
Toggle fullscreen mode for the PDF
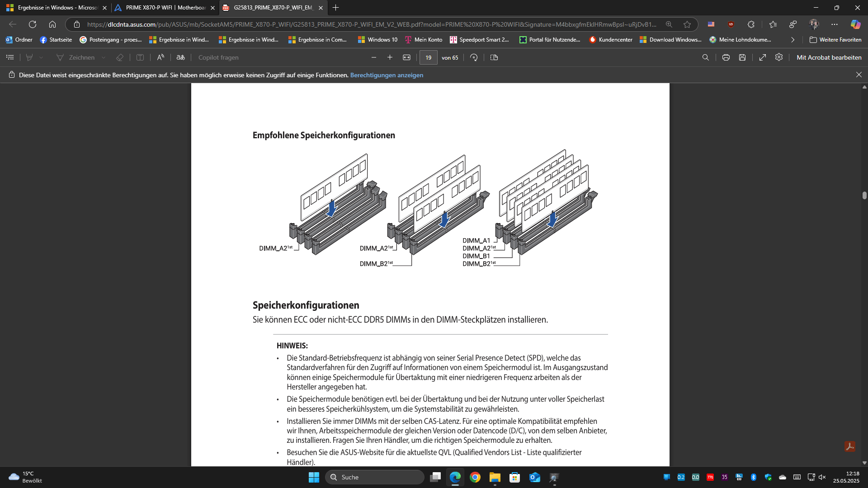(x=762, y=57)
